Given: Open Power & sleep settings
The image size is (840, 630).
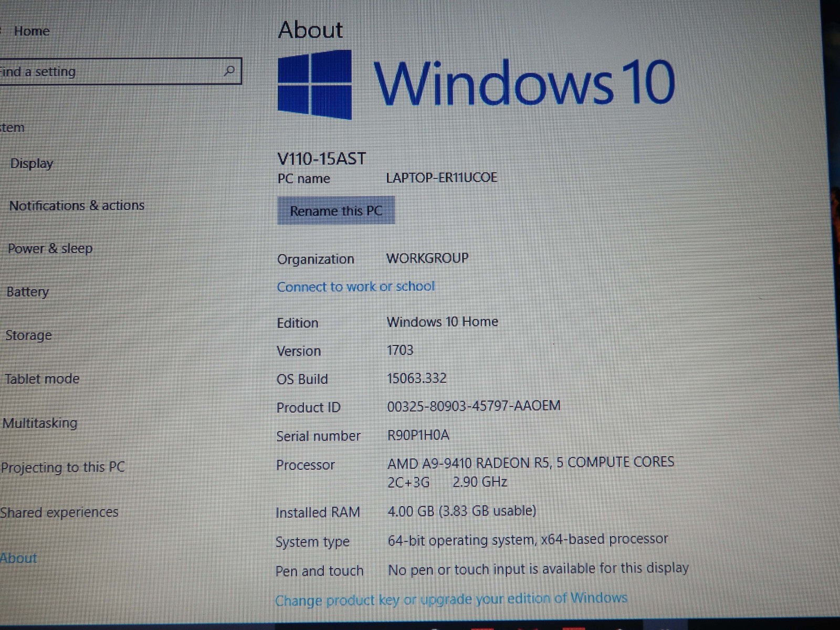Looking at the screenshot, I should tap(50, 248).
